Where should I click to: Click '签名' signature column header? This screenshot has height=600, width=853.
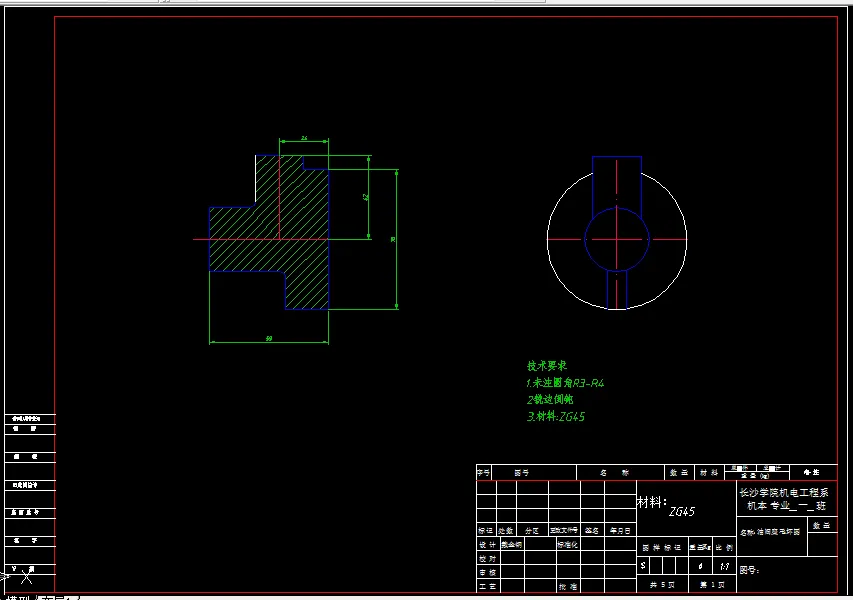[x=592, y=530]
